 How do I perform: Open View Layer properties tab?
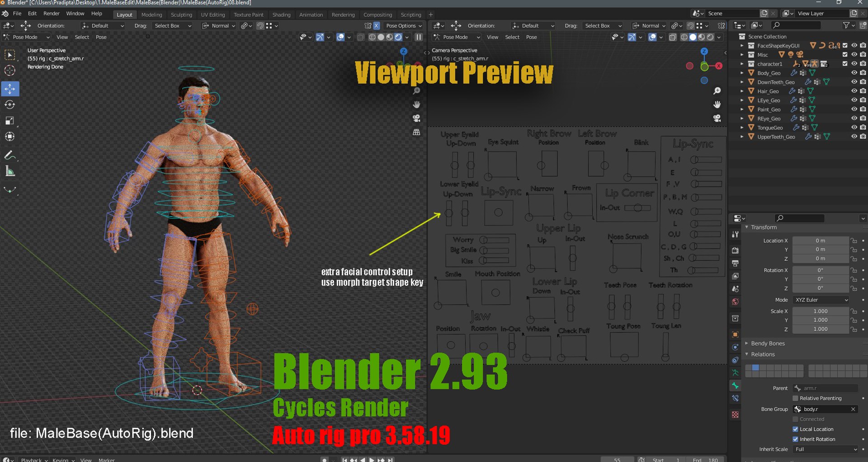click(735, 276)
